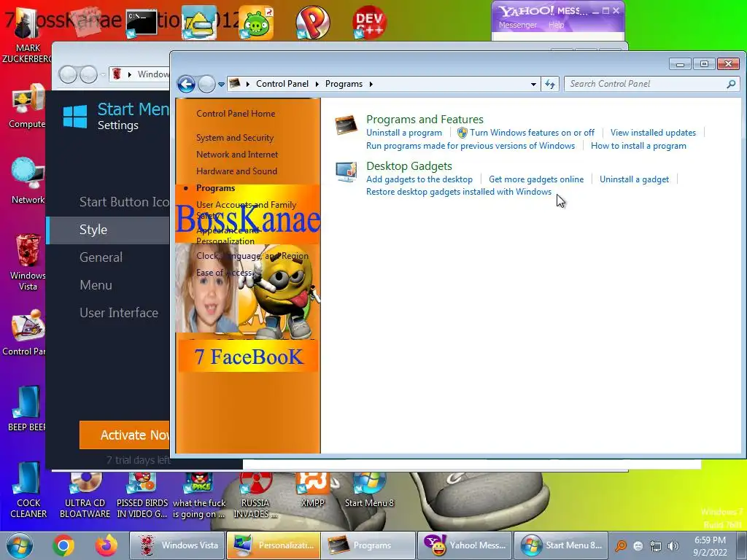
Task: Switch to Windows Vista taskbar window
Action: [x=177, y=545]
